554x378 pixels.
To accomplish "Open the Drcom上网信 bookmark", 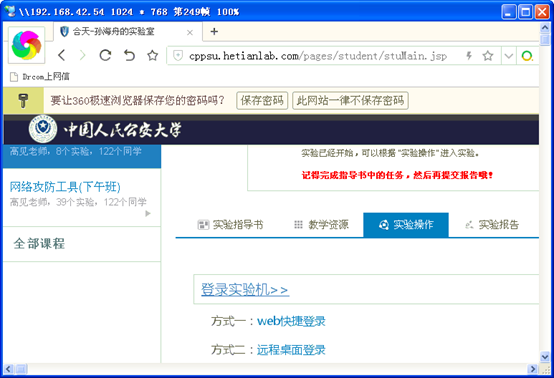I will (x=40, y=77).
